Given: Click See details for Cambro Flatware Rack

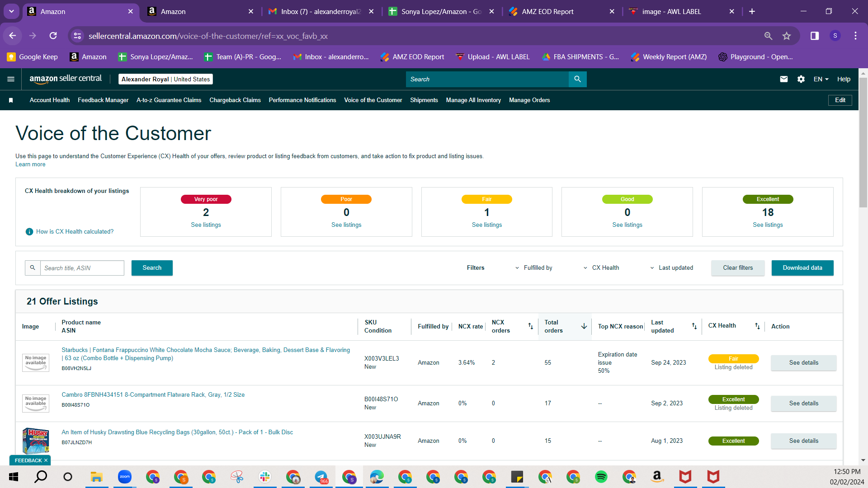Looking at the screenshot, I should [804, 404].
